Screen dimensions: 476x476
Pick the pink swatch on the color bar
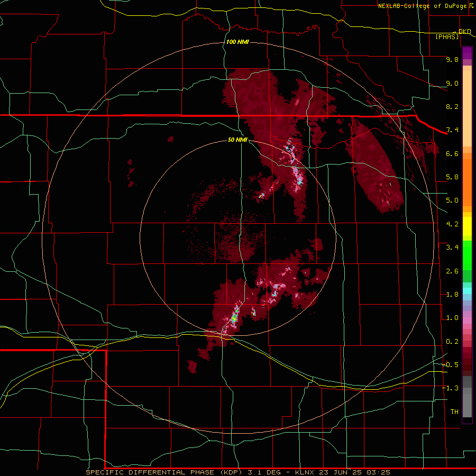pos(467,321)
